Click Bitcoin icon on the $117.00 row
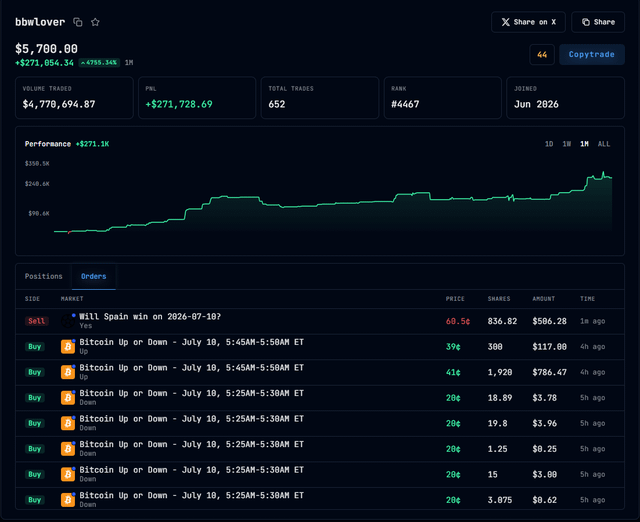640x522 pixels. point(68,347)
